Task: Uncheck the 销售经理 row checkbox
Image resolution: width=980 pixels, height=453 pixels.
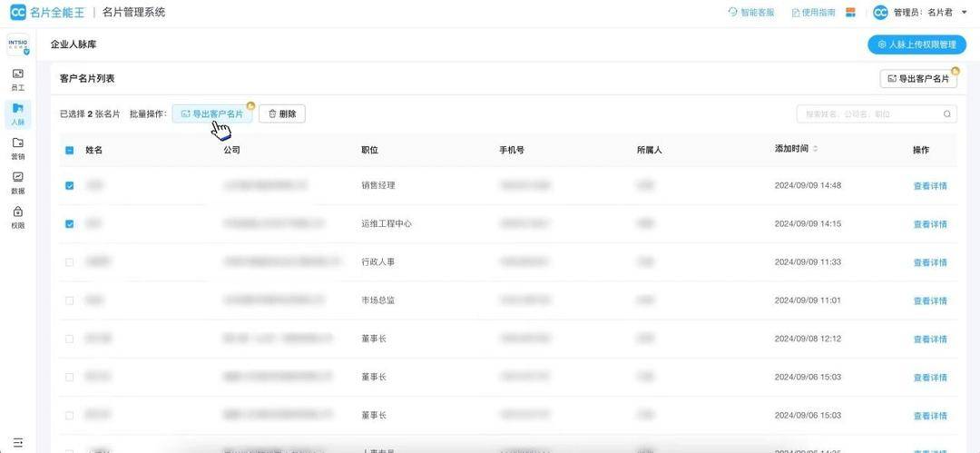Action: 70,185
